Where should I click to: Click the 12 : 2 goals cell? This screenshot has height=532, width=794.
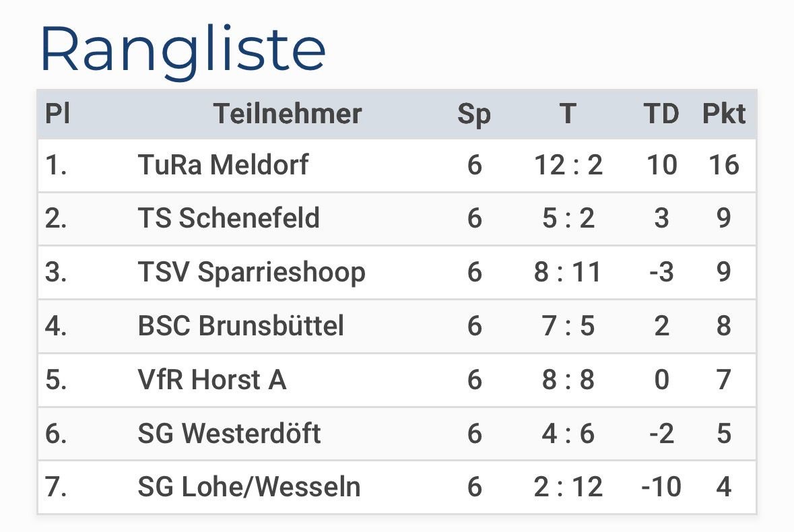point(568,165)
